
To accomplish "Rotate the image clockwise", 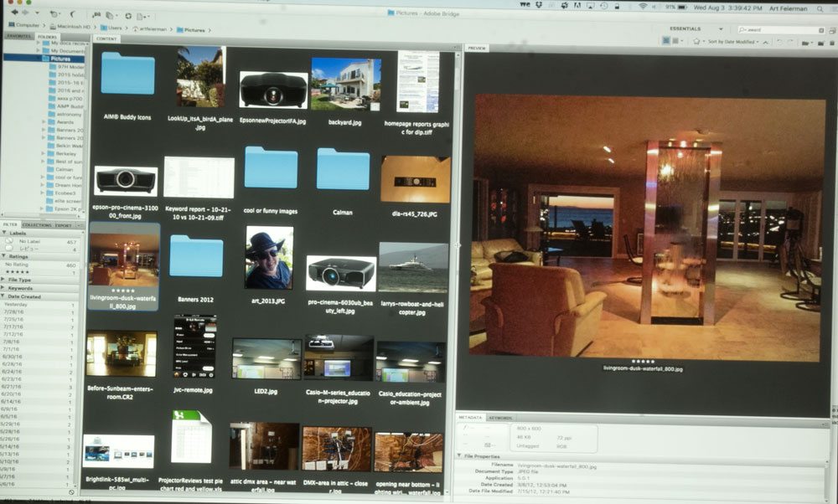I will coord(789,42).
